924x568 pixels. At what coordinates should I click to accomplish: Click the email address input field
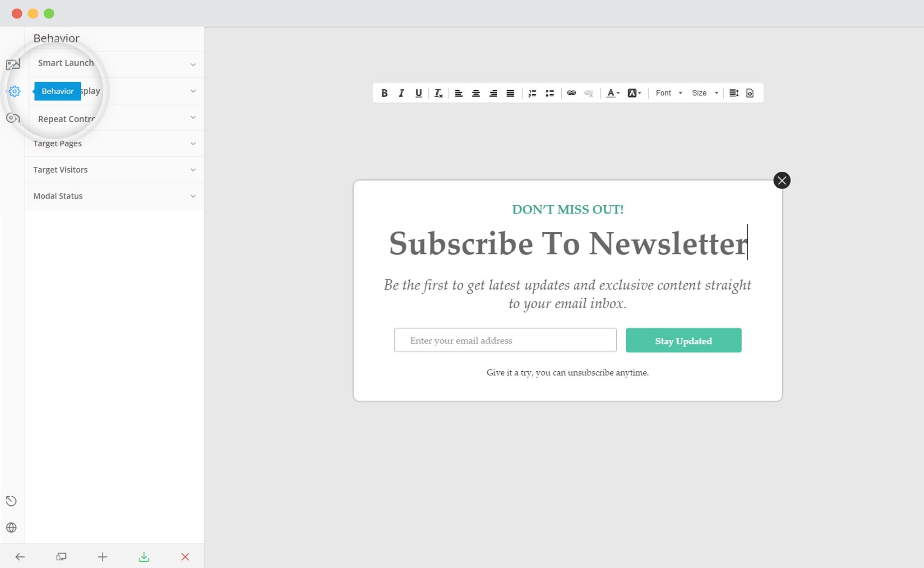pyautogui.click(x=505, y=340)
